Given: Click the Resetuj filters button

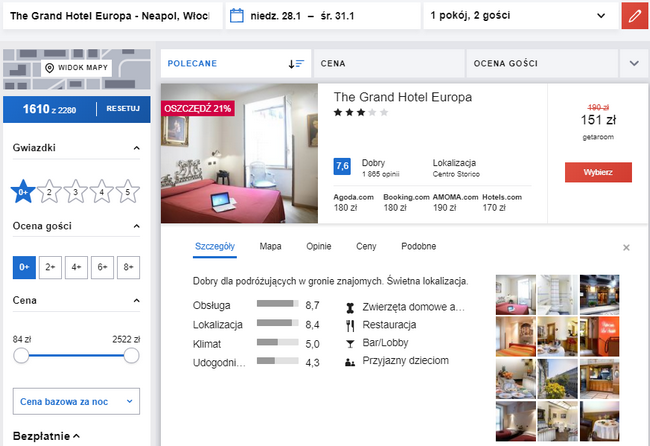Looking at the screenshot, I should point(123,109).
